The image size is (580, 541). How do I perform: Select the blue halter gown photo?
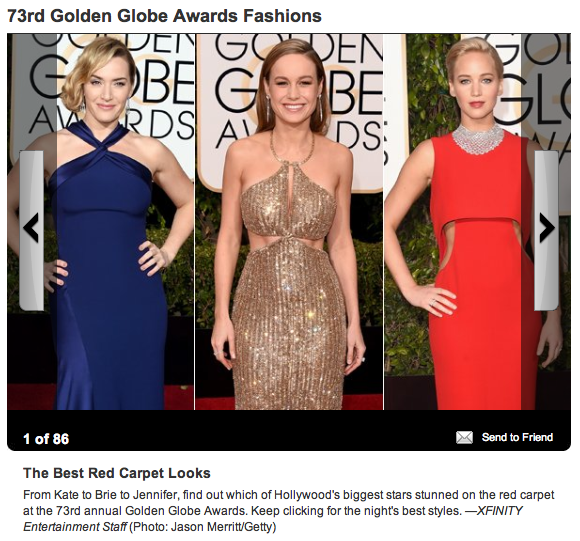point(101,222)
